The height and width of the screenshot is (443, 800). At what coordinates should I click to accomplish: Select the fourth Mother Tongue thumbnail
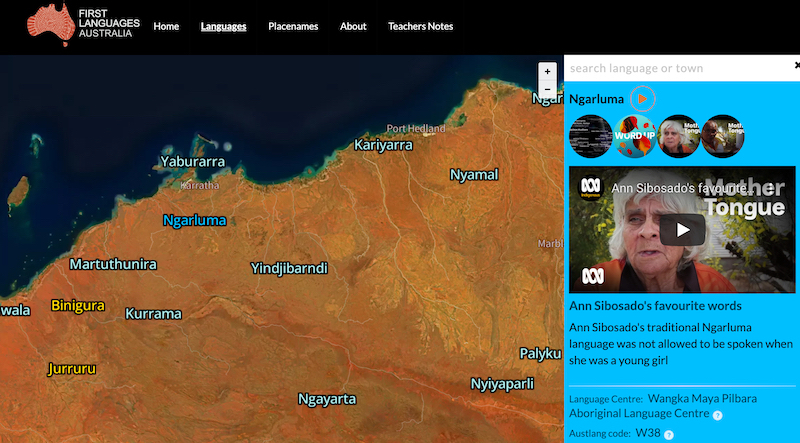pos(722,136)
